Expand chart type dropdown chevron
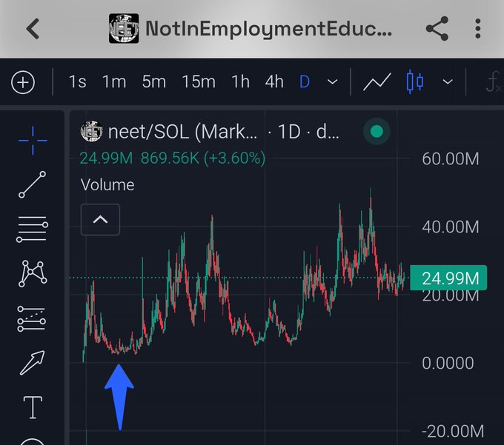Viewport: 504px width, 445px height. 448,82
